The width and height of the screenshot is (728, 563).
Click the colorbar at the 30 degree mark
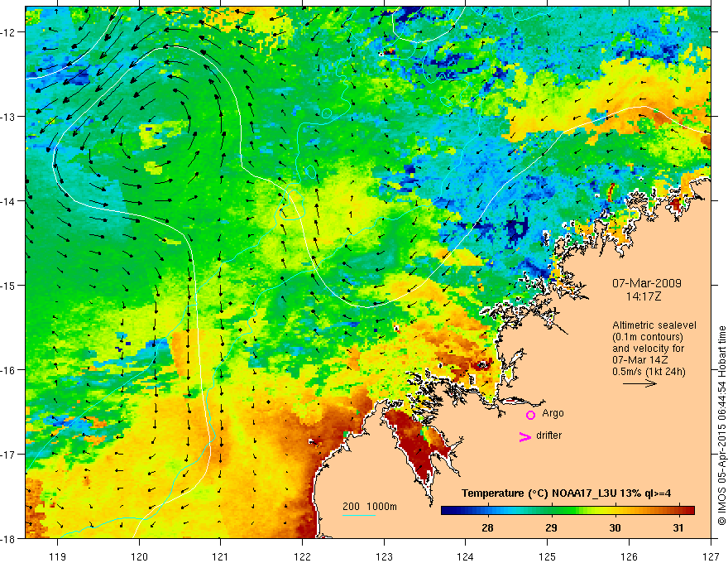tap(615, 511)
